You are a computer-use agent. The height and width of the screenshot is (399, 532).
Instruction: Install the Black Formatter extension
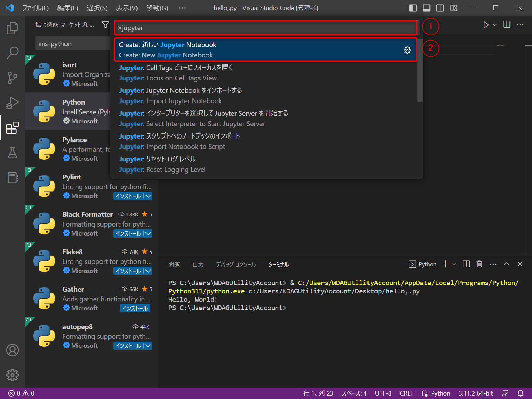click(x=128, y=233)
